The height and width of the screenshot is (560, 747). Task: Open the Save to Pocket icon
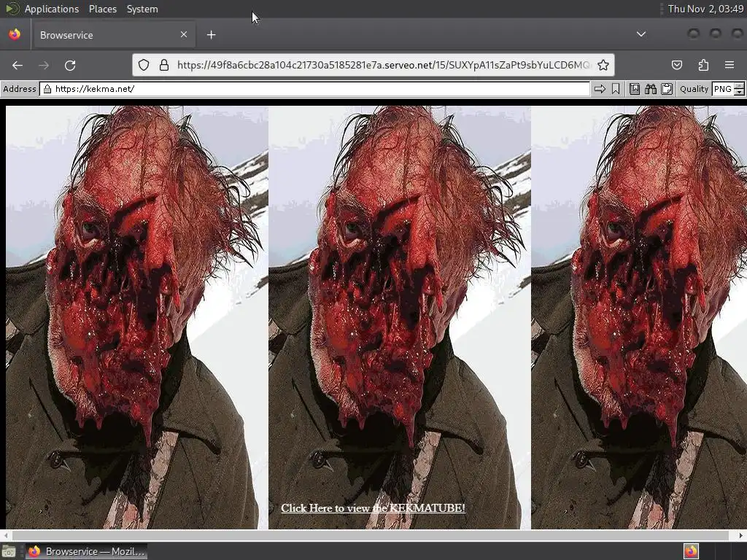(x=677, y=65)
